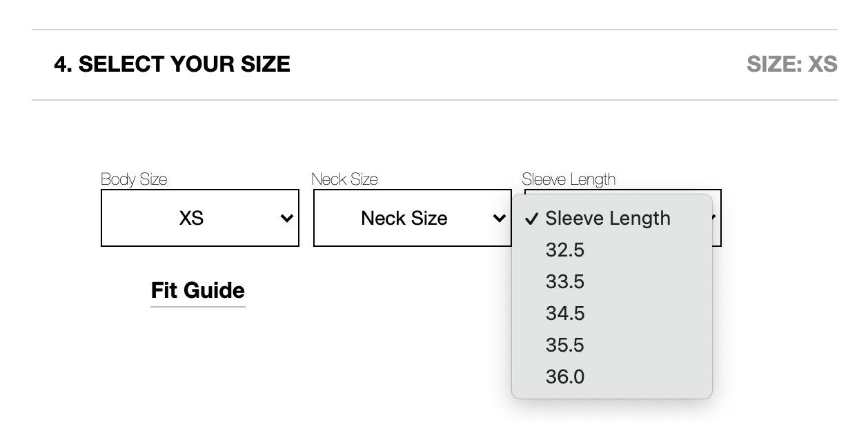Select the 35.5 sleeve length option
This screenshot has width=868, height=422.
click(564, 345)
